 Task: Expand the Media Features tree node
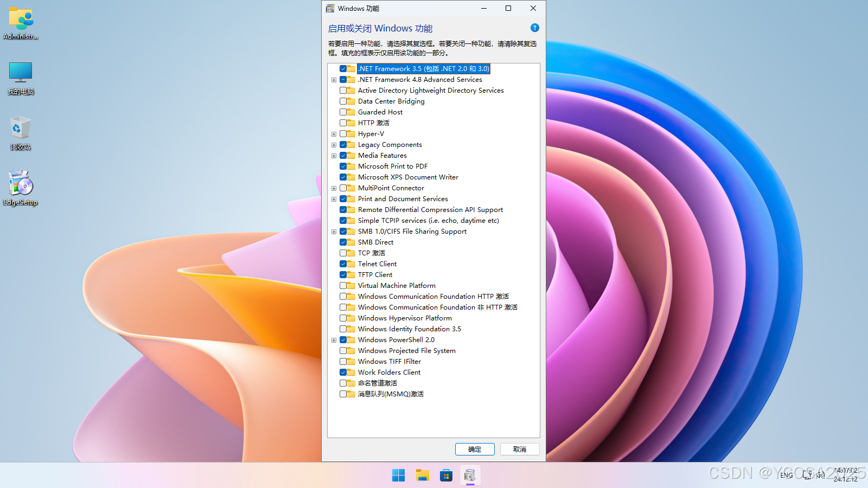pos(334,156)
